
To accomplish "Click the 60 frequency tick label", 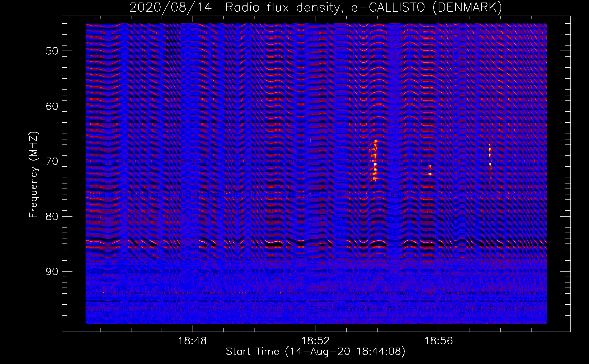I will click(52, 106).
